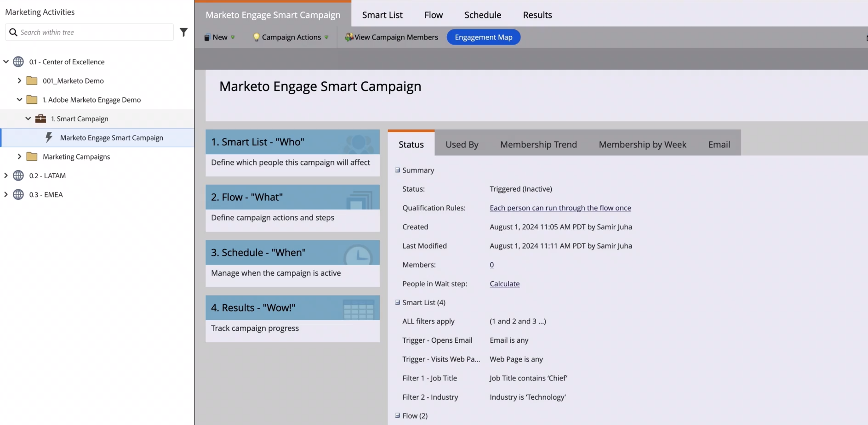Select Marketo Engage Smart Campaign in tree
The width and height of the screenshot is (868, 425).
(97, 137)
